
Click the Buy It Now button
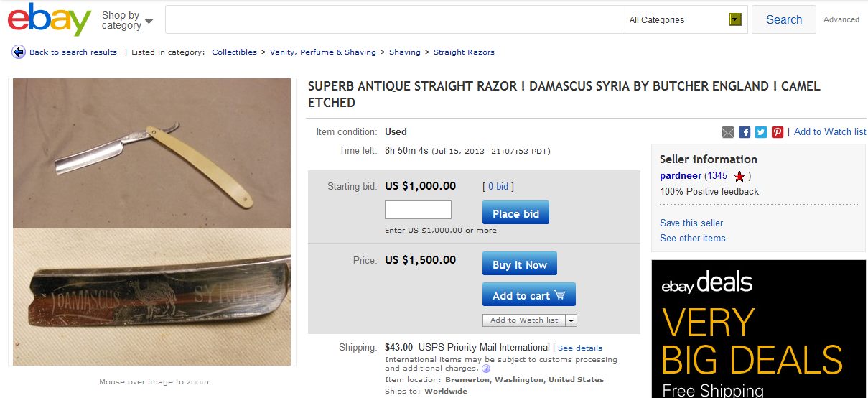(x=519, y=264)
